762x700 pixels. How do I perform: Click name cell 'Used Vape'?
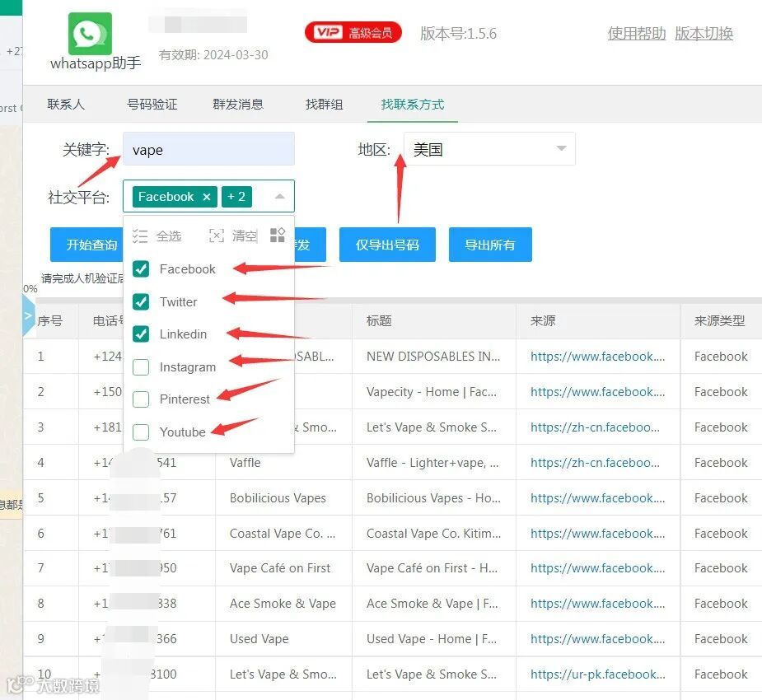coord(259,639)
